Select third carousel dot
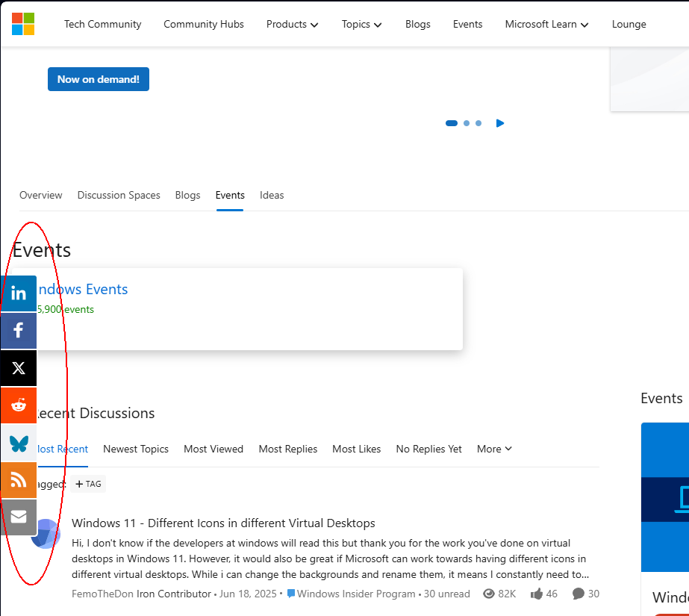This screenshot has width=689, height=616. tap(478, 123)
